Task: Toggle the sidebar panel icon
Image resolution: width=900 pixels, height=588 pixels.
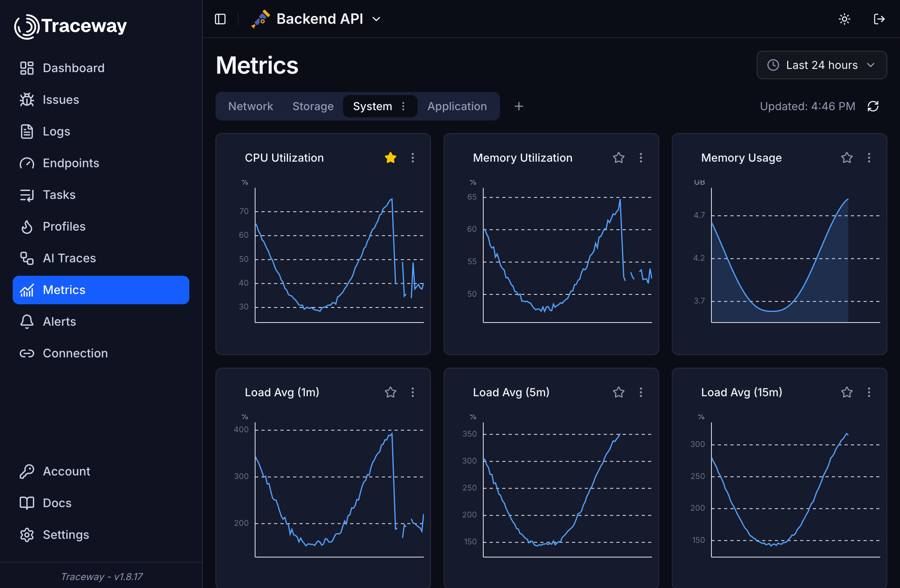Action: coord(220,19)
